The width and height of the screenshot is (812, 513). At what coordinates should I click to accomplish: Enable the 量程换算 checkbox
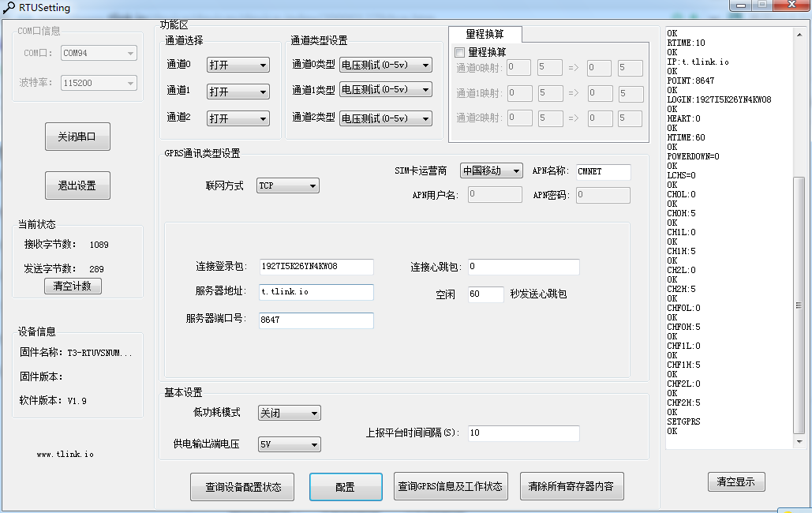click(x=461, y=51)
